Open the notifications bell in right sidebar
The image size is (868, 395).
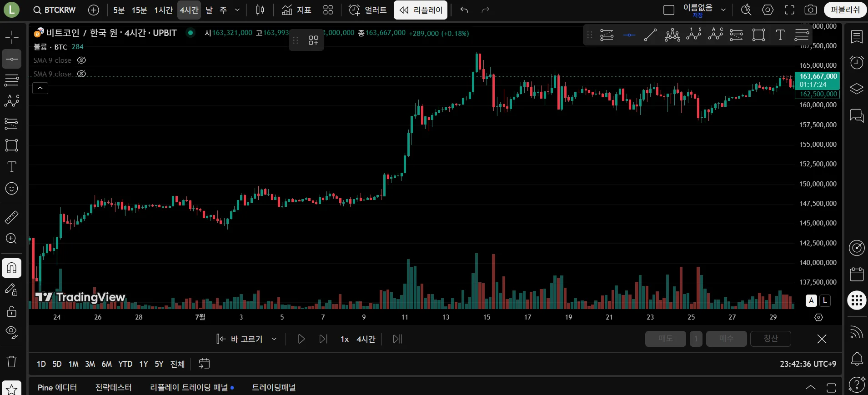857,359
